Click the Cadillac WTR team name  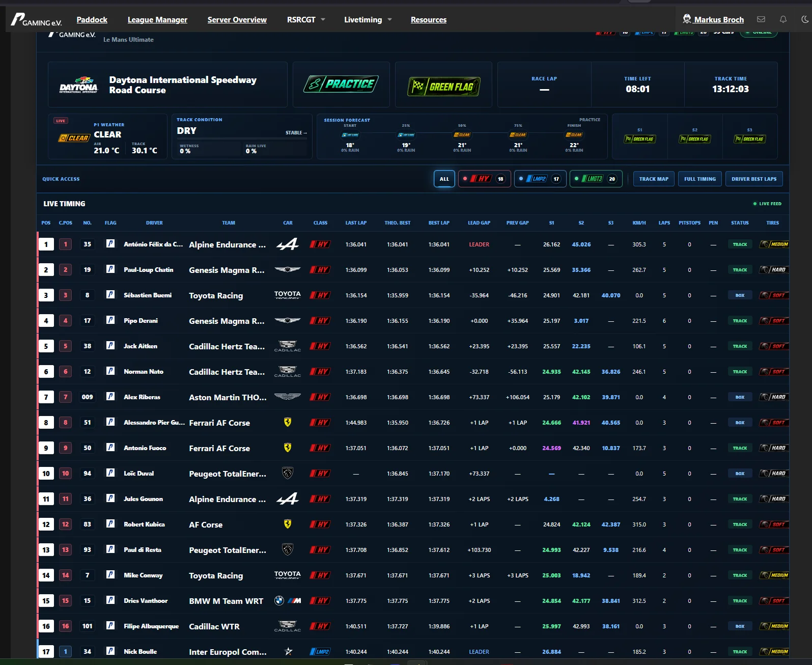[214, 626]
